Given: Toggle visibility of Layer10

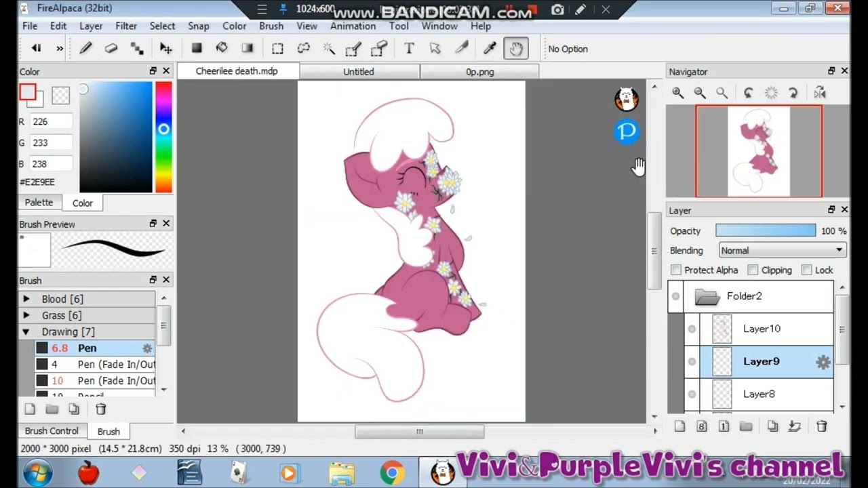Looking at the screenshot, I should point(692,329).
